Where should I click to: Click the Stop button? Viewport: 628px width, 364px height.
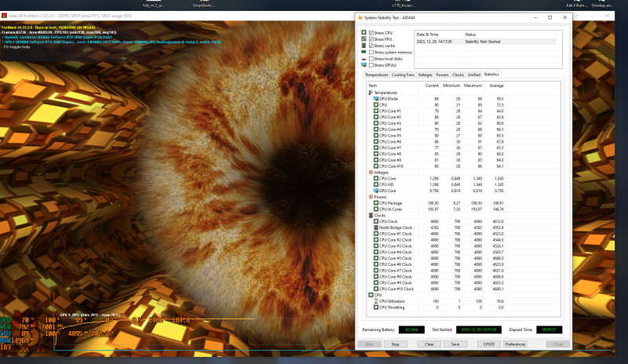point(396,344)
